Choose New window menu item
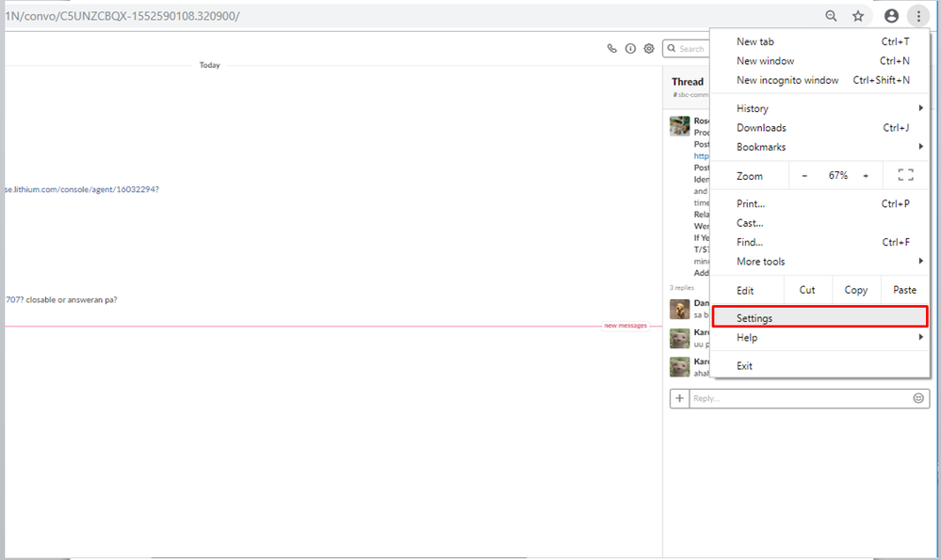The height and width of the screenshot is (560, 941). point(820,60)
